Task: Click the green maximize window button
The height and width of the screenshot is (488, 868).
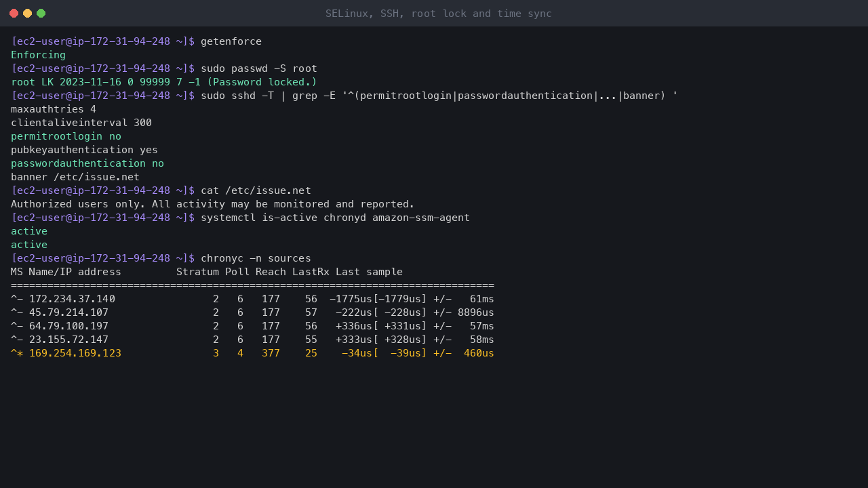Action: pyautogui.click(x=41, y=14)
